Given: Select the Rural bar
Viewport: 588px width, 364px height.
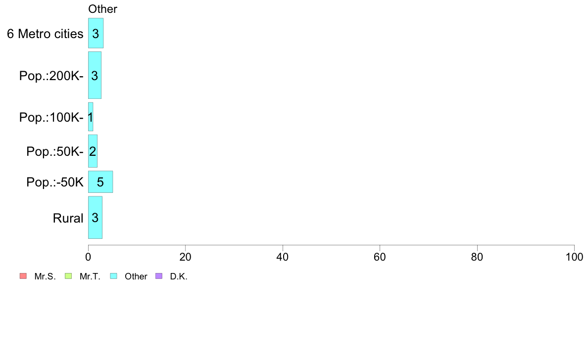Looking at the screenshot, I should (x=95, y=218).
